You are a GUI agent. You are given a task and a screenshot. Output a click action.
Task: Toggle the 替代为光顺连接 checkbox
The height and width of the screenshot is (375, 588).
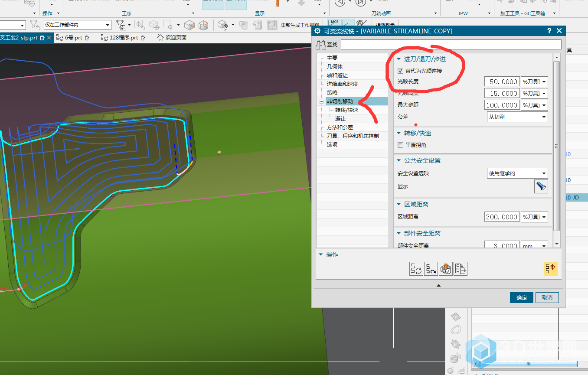pos(400,71)
